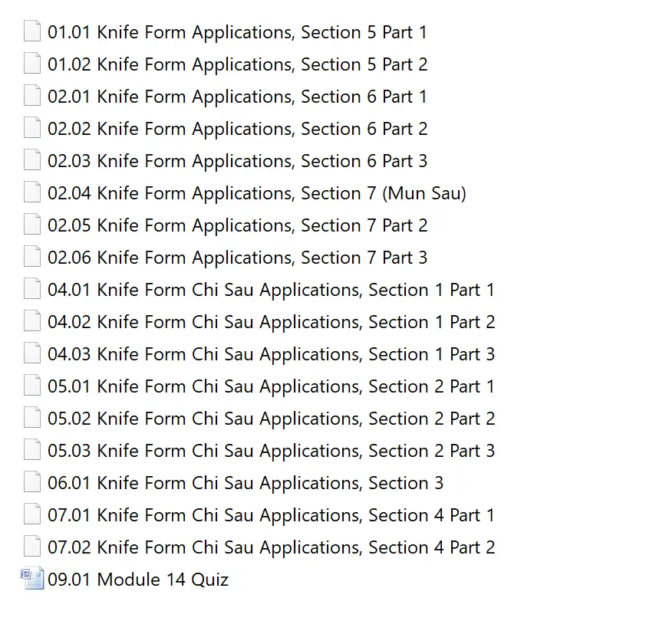Click file icon beside 02.01 Section 6 Part 1
Image resolution: width=669 pixels, height=644 pixels.
(32, 97)
